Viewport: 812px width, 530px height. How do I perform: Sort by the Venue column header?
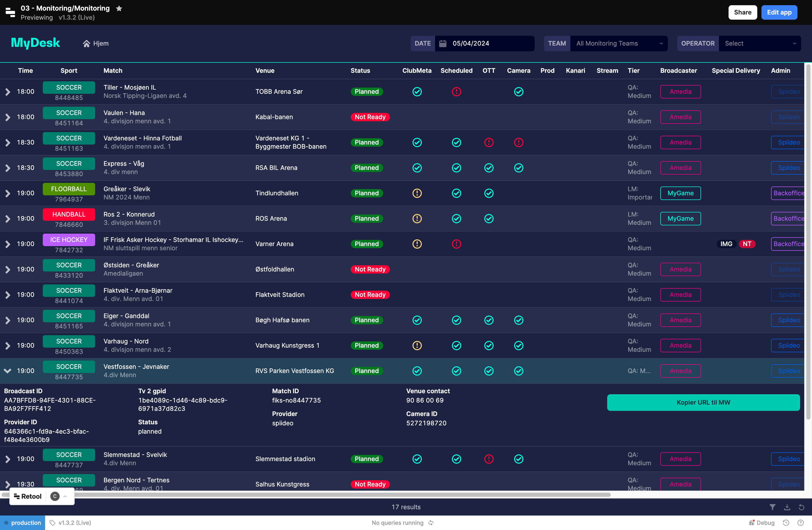265,70
